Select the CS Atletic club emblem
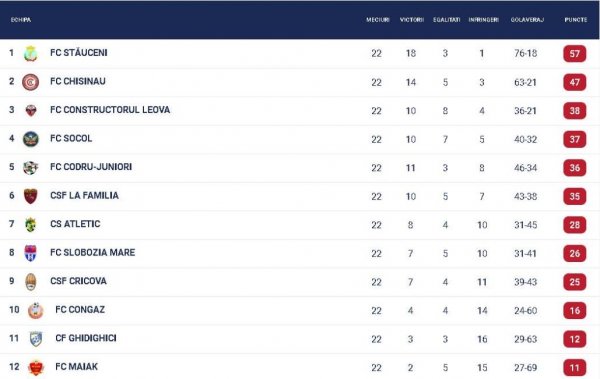Image resolution: width=600 pixels, height=379 pixels. pyautogui.click(x=31, y=225)
